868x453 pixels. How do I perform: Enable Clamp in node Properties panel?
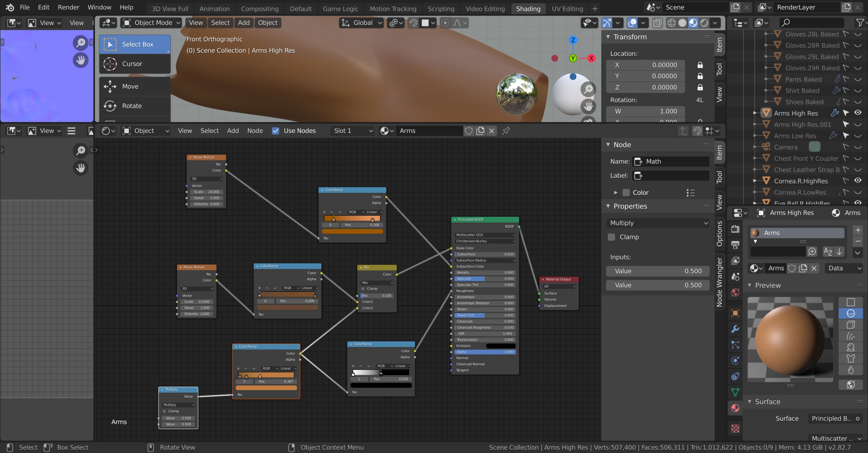(x=611, y=237)
